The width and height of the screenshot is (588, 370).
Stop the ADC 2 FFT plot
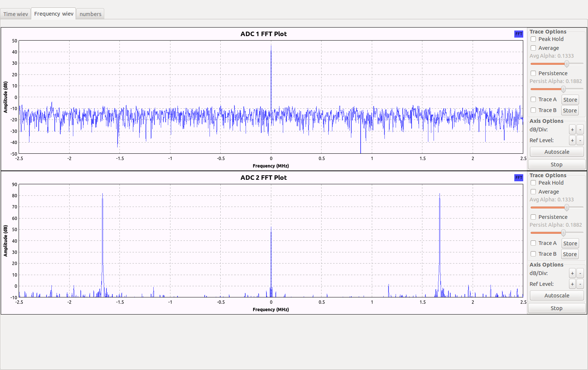[556, 308]
